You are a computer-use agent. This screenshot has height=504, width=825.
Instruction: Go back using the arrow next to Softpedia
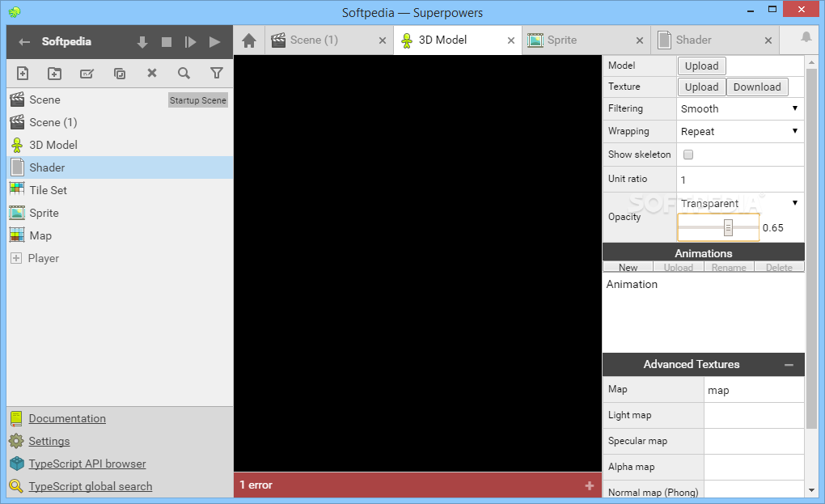click(24, 41)
